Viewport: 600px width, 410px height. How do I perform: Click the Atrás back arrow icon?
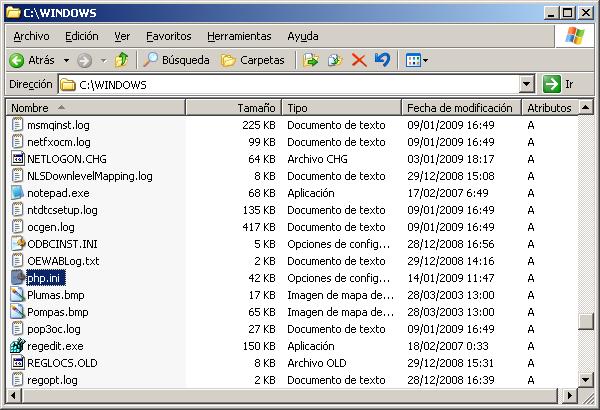coord(18,60)
